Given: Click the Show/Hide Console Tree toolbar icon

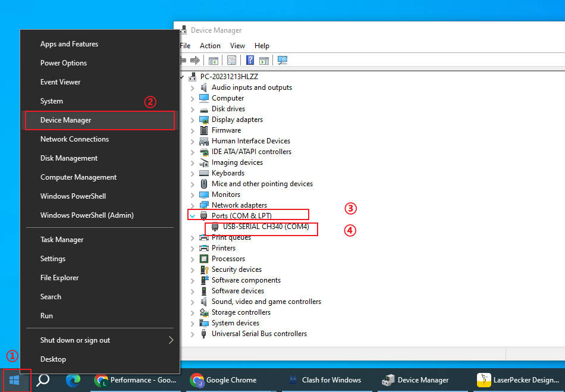Looking at the screenshot, I should click(x=212, y=60).
